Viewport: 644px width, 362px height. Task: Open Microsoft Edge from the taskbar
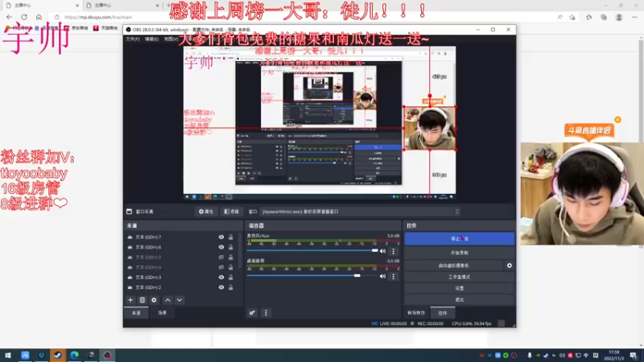(74, 355)
